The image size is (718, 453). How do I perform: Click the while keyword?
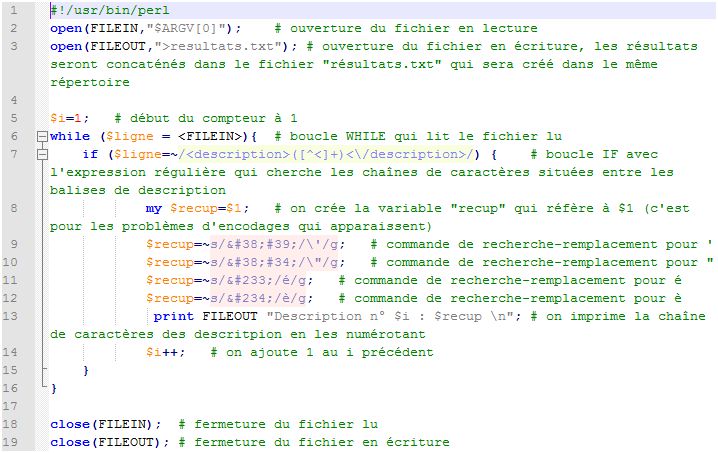coord(70,136)
